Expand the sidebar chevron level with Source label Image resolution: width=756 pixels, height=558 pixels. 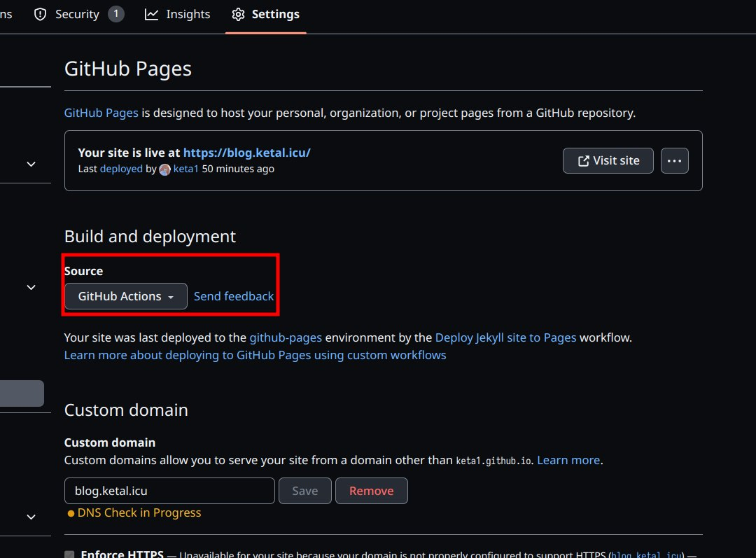[31, 288]
